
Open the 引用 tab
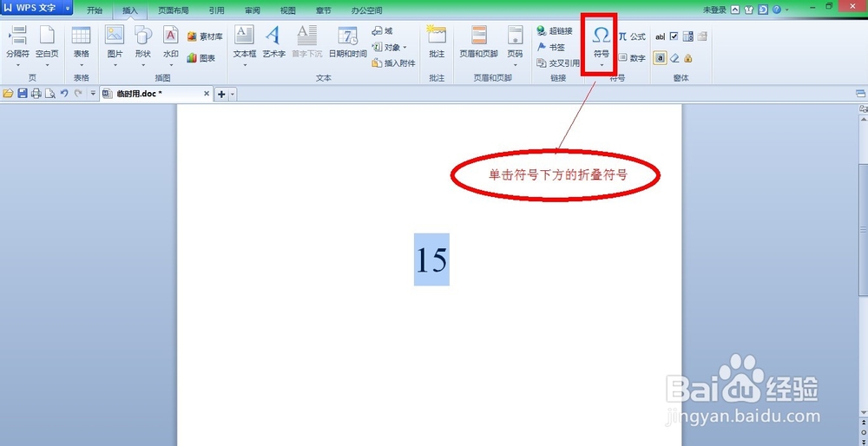coord(216,10)
